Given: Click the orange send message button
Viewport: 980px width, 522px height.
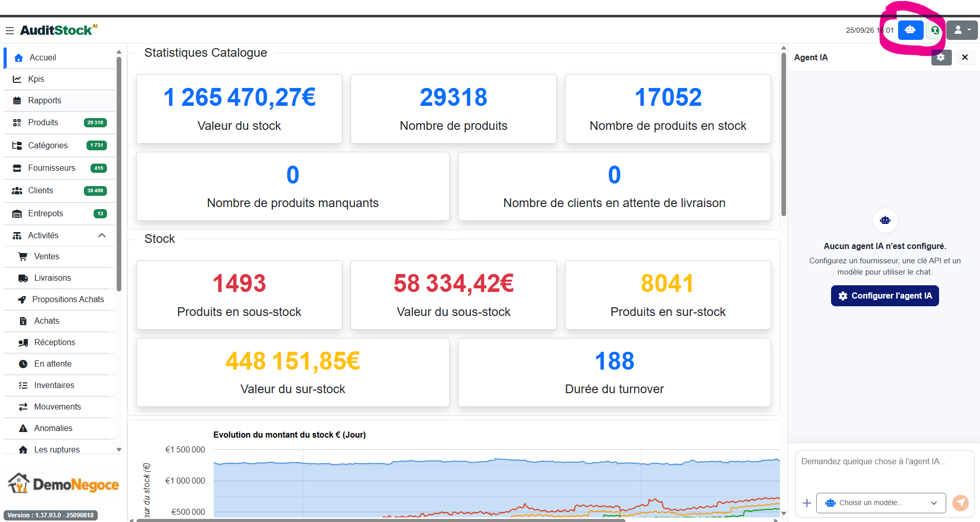Looking at the screenshot, I should [961, 503].
